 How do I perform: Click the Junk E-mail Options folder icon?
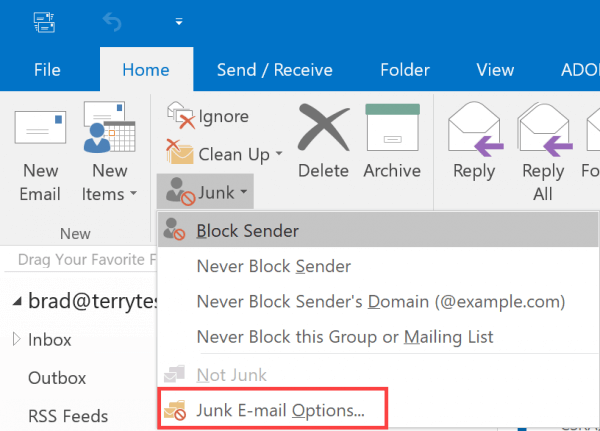pos(175,410)
